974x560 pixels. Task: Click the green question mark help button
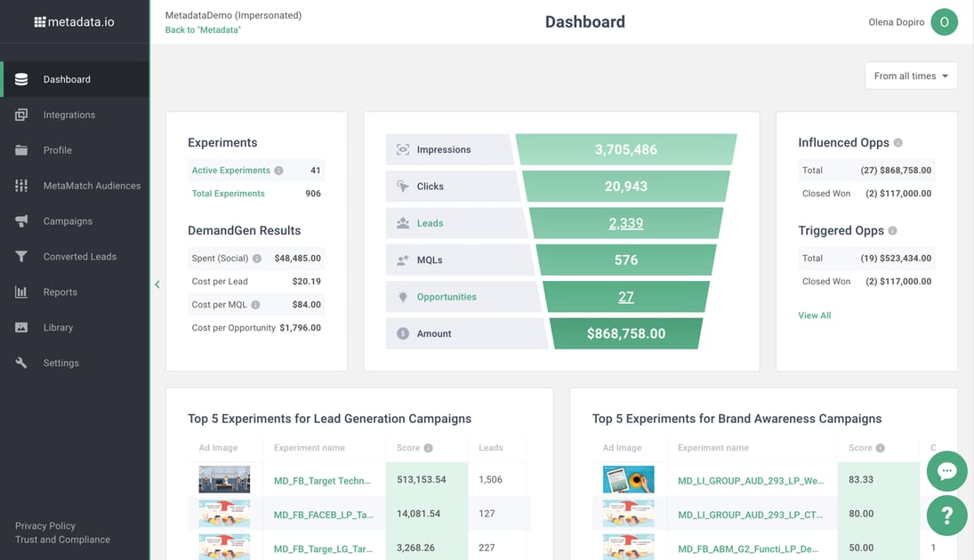(x=946, y=515)
